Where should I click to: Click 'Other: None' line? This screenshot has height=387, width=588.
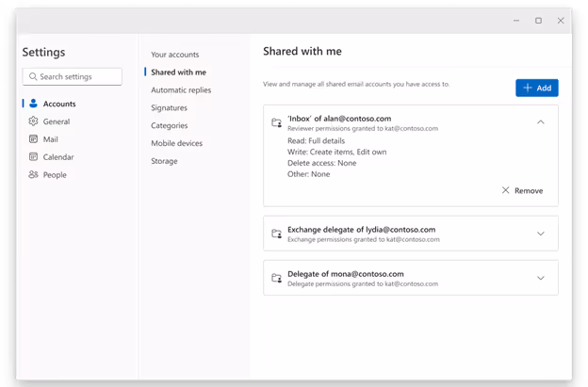(308, 174)
